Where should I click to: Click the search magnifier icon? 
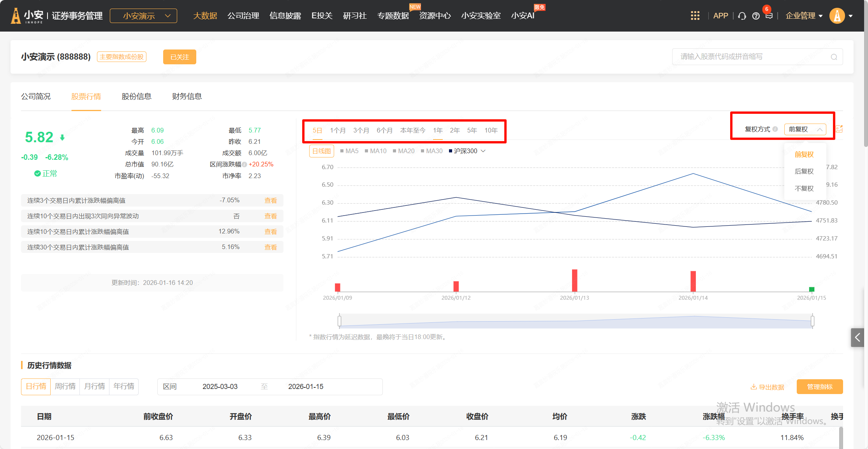tap(834, 57)
